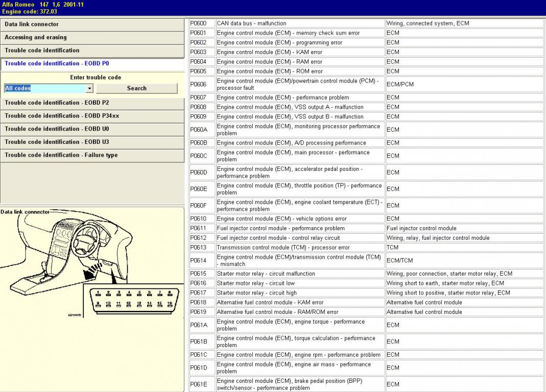This screenshot has width=546, height=392.
Task: Select code P0600 cell
Action: (x=202, y=23)
